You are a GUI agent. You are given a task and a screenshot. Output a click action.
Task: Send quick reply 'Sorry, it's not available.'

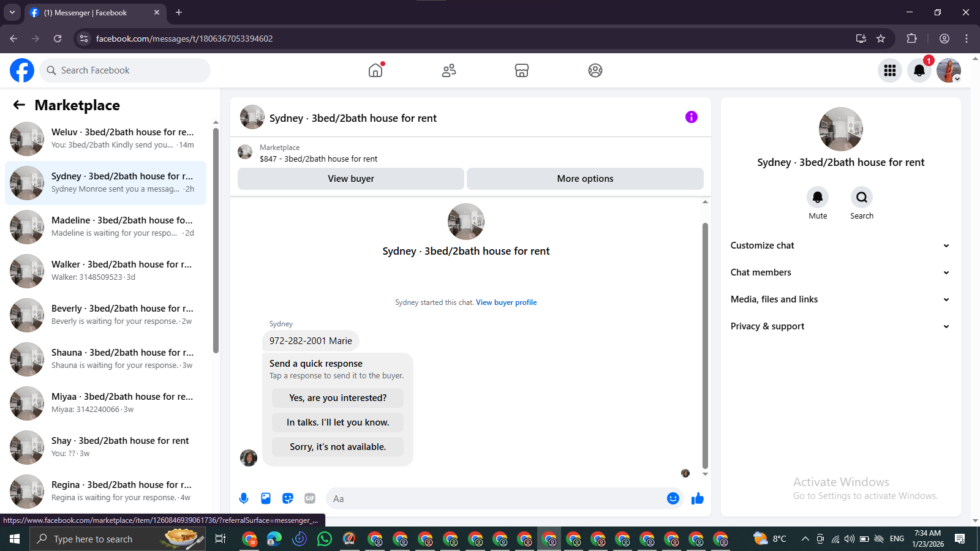click(x=338, y=447)
